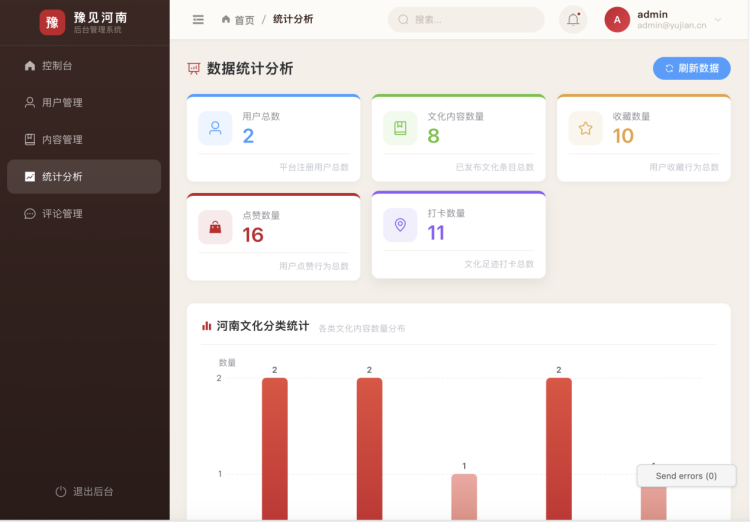This screenshot has height=522, width=750.
Task: Click the person icon beside 用户管理
Action: pos(30,102)
